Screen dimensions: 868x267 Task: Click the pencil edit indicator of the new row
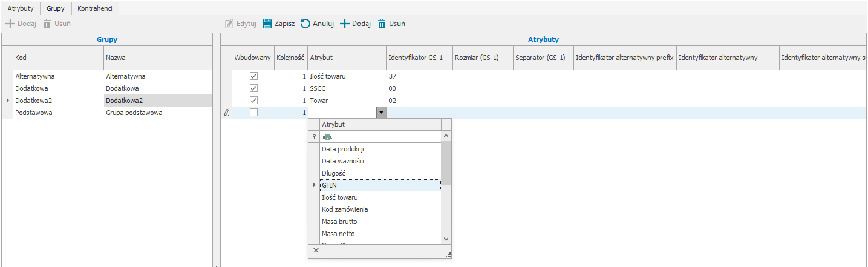tap(226, 113)
